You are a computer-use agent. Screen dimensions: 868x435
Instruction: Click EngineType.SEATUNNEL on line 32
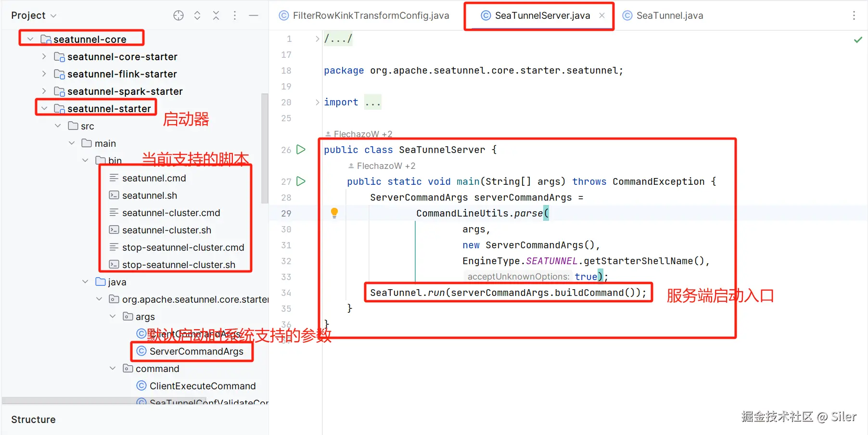click(x=520, y=261)
